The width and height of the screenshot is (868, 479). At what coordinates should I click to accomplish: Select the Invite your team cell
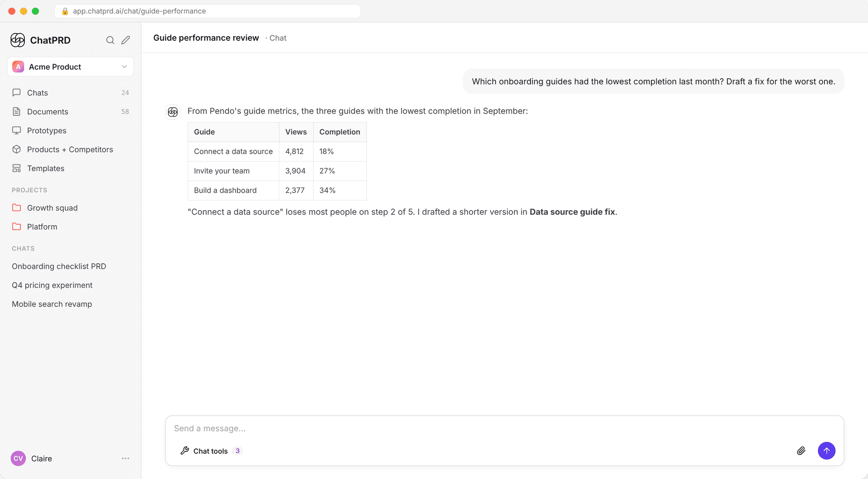pyautogui.click(x=233, y=171)
